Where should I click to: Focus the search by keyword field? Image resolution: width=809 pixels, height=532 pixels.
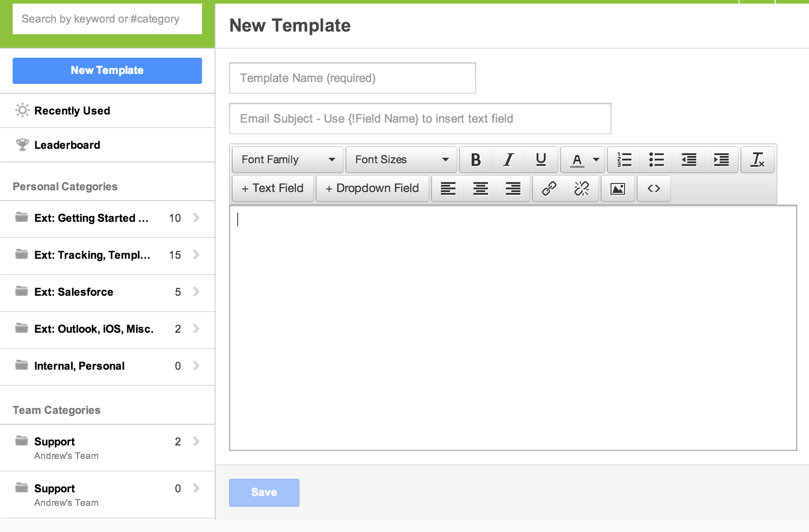pos(107,19)
